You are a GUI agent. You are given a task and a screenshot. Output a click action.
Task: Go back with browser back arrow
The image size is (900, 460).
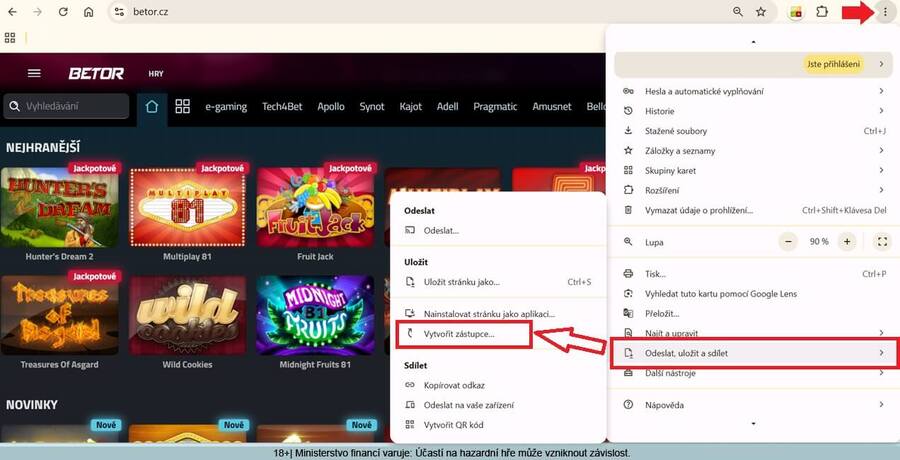(x=12, y=11)
